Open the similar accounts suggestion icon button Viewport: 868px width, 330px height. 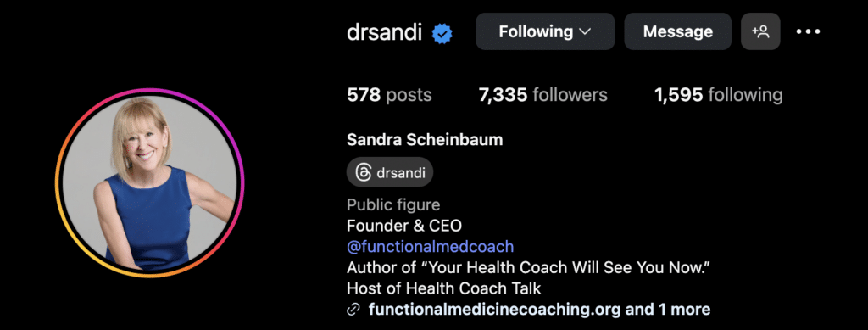(x=760, y=31)
